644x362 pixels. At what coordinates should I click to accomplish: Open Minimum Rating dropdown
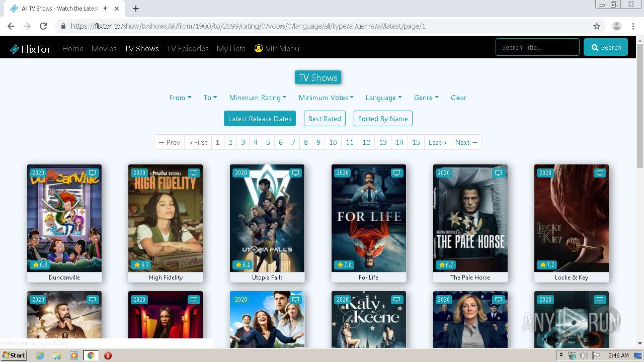tap(258, 98)
